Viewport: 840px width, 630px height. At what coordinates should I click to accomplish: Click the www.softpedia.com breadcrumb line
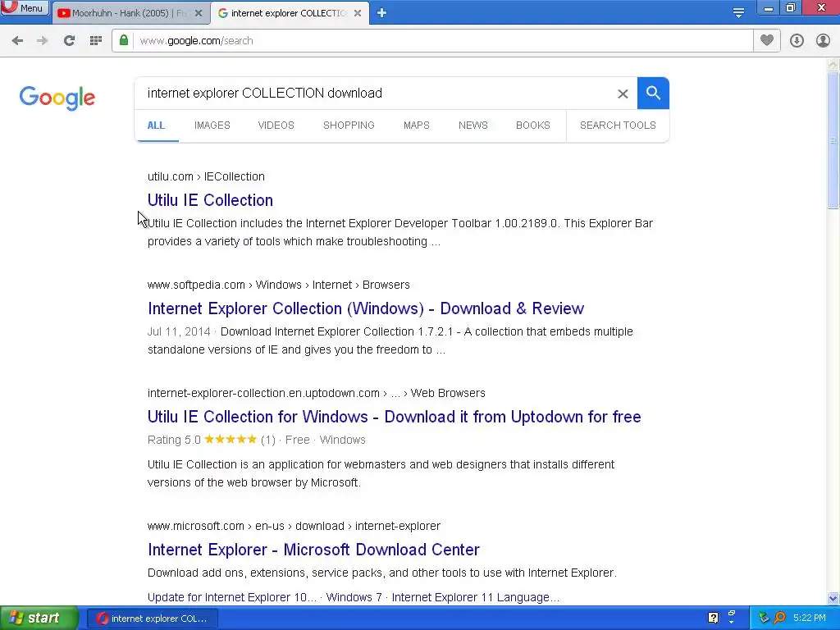coord(279,285)
